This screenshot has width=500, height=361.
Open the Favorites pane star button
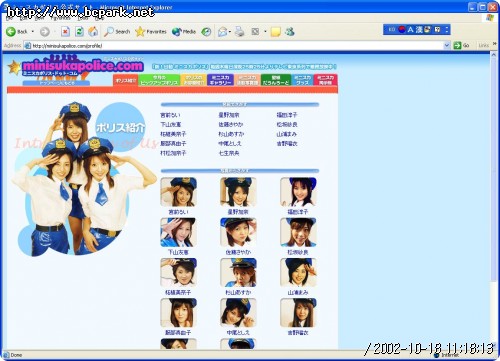151,32
